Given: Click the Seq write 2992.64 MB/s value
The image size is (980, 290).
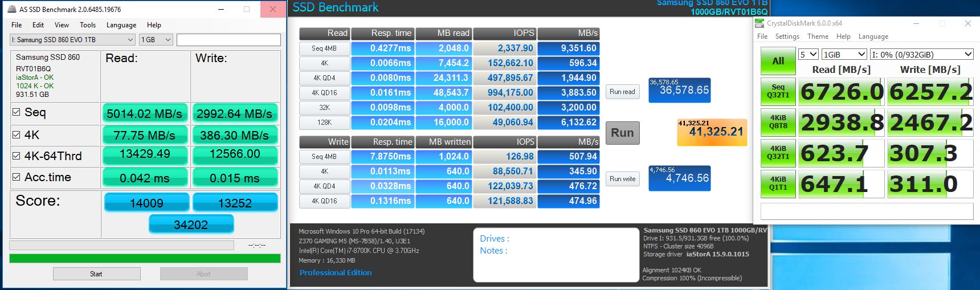Looking at the screenshot, I should click(x=235, y=113).
